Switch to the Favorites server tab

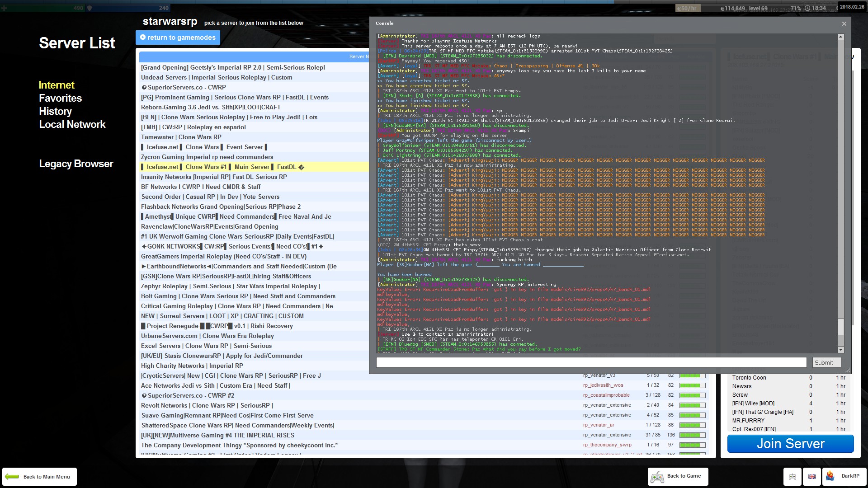click(x=60, y=98)
